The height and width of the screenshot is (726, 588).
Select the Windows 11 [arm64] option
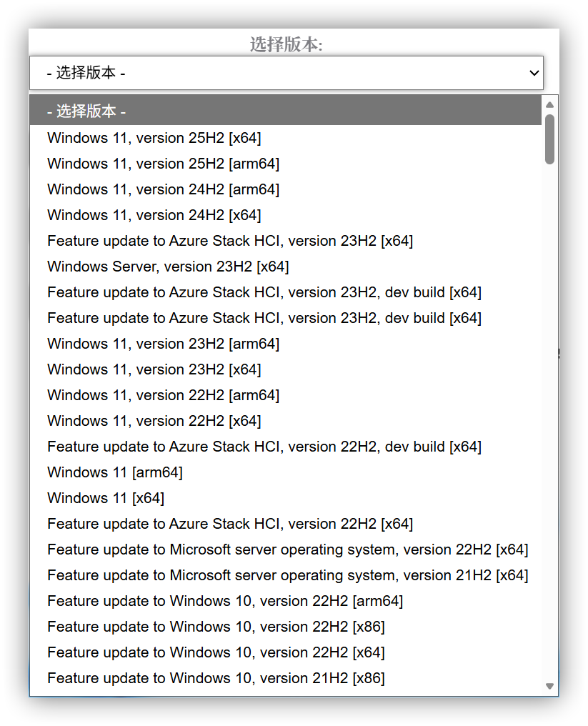[115, 472]
